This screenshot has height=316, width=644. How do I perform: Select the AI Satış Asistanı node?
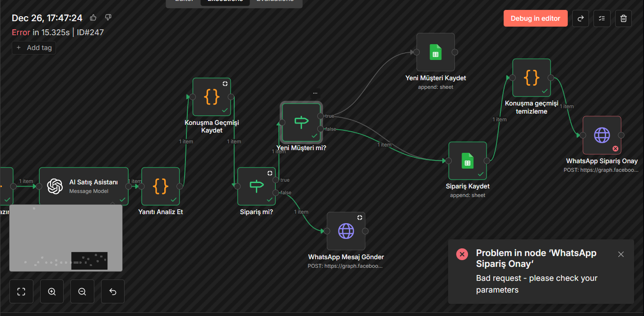pos(84,186)
